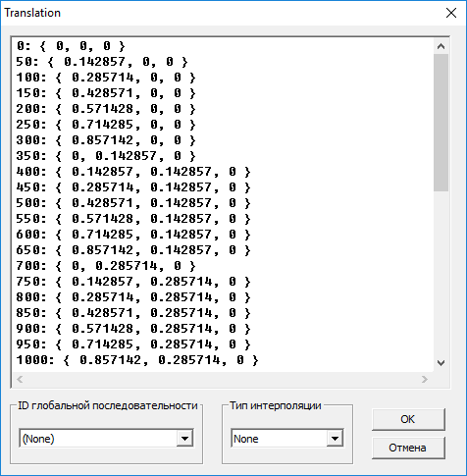Click the Отмена cancel button
Image resolution: width=467 pixels, height=476 pixels.
[x=408, y=448]
